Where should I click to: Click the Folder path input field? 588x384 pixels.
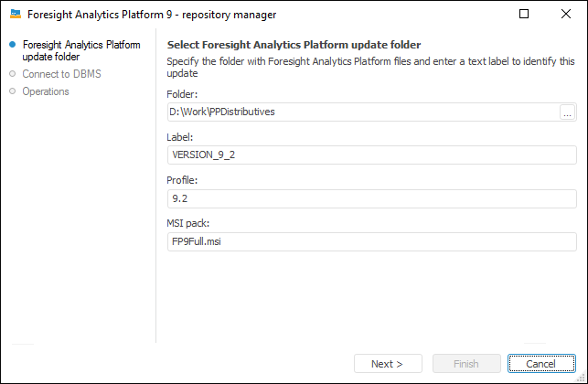point(362,112)
